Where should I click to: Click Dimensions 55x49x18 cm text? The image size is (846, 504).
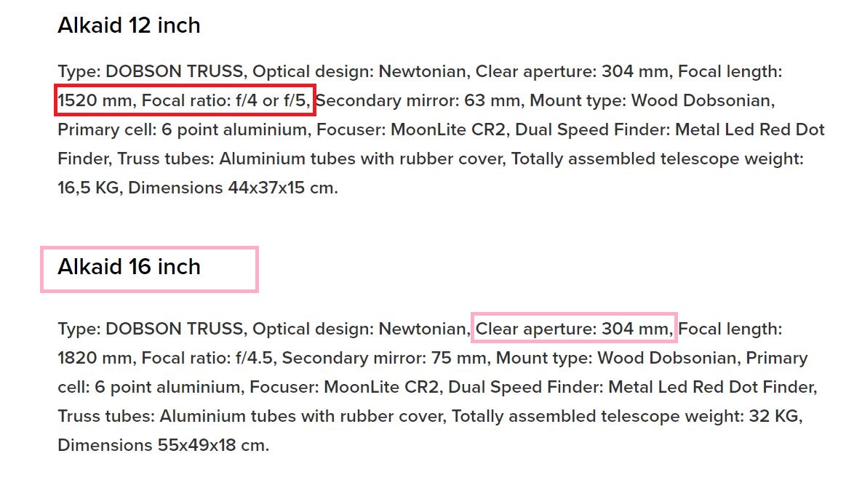coord(163,445)
